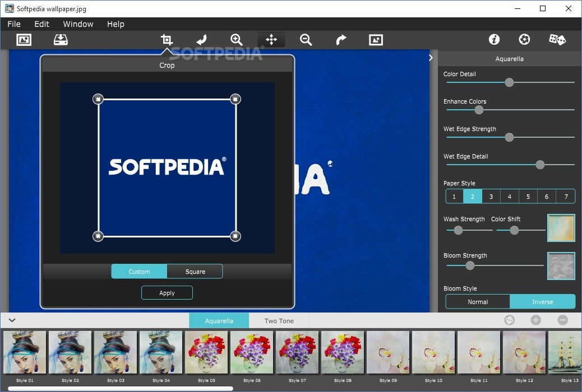Select Paper Style 1
582x392 pixels.
tap(454, 197)
